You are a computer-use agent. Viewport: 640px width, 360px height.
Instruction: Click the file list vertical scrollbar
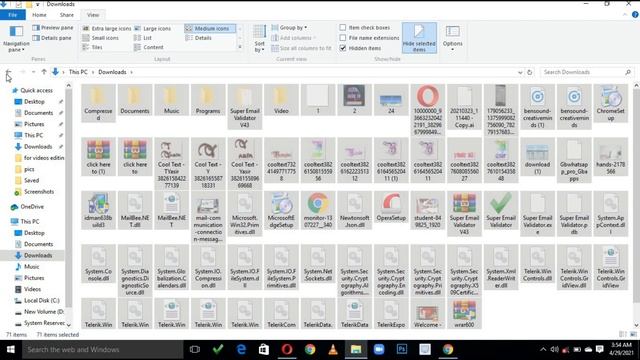tap(636, 196)
